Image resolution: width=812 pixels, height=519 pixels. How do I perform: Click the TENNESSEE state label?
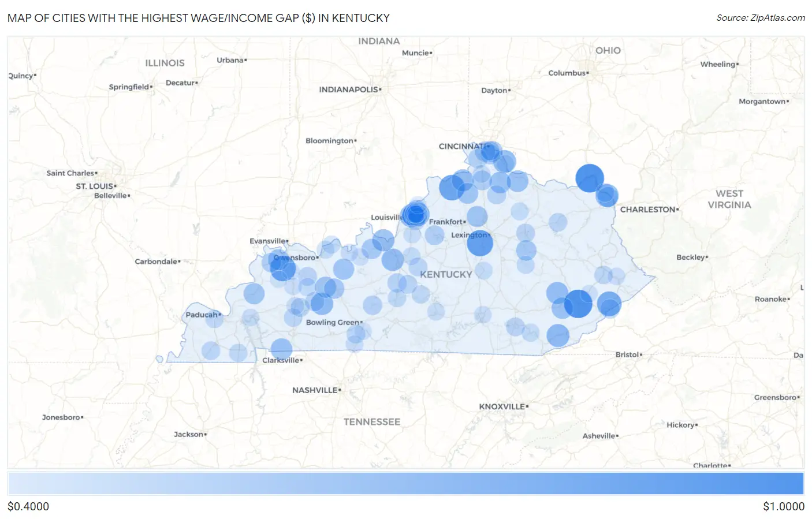click(372, 422)
